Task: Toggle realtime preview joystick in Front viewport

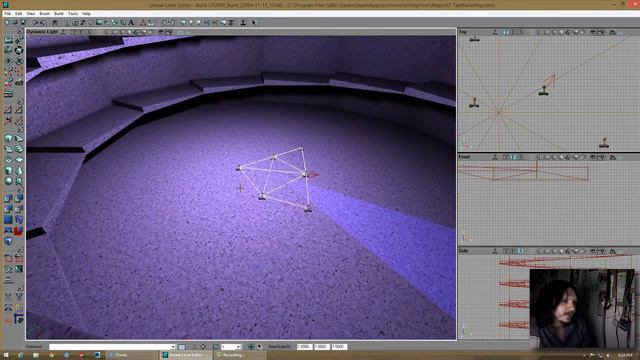Action: [x=495, y=157]
